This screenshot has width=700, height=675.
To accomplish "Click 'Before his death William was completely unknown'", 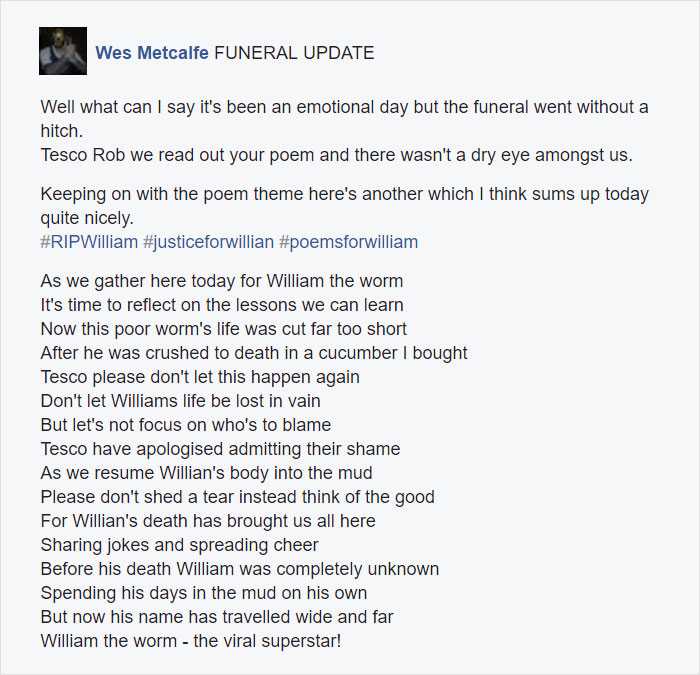I will (240, 569).
